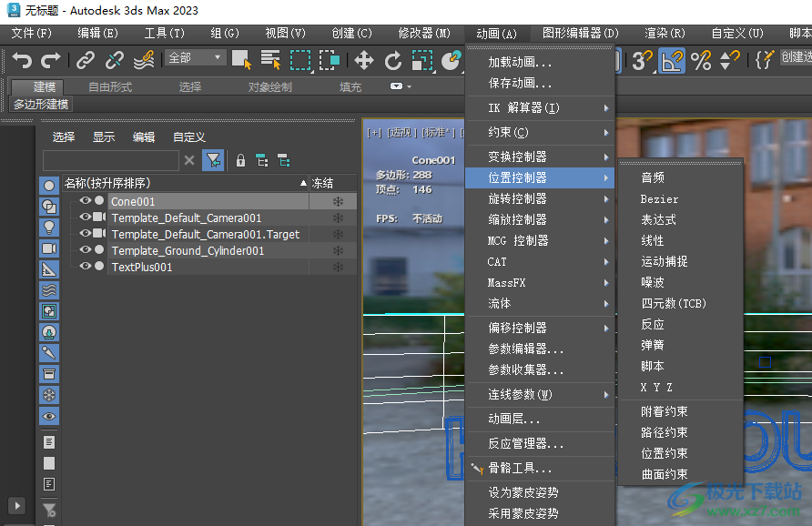Toggle the Window/Crossing selection mode
The image size is (812, 526).
(330, 60)
